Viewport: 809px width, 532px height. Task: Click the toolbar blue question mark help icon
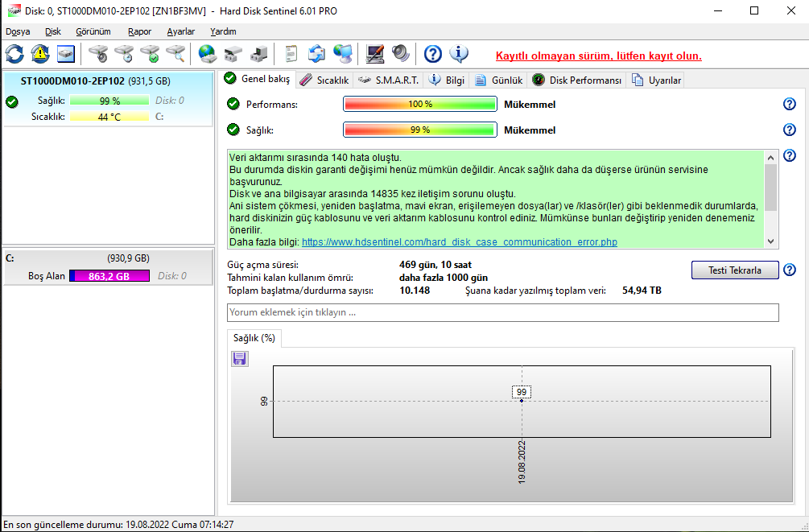(x=433, y=54)
